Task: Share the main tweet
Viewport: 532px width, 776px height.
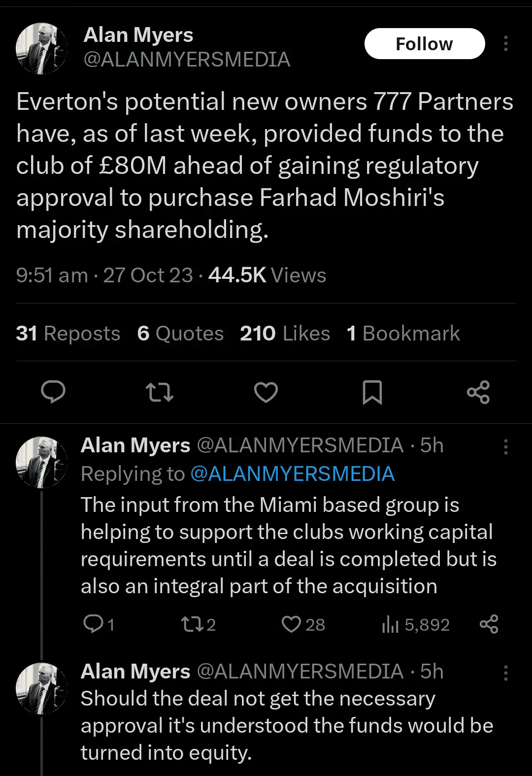Action: pyautogui.click(x=478, y=392)
